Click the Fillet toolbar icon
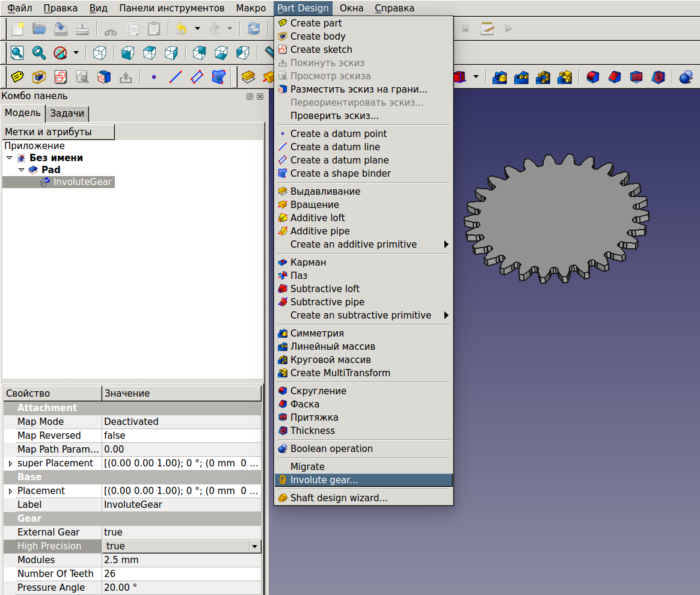 [593, 78]
